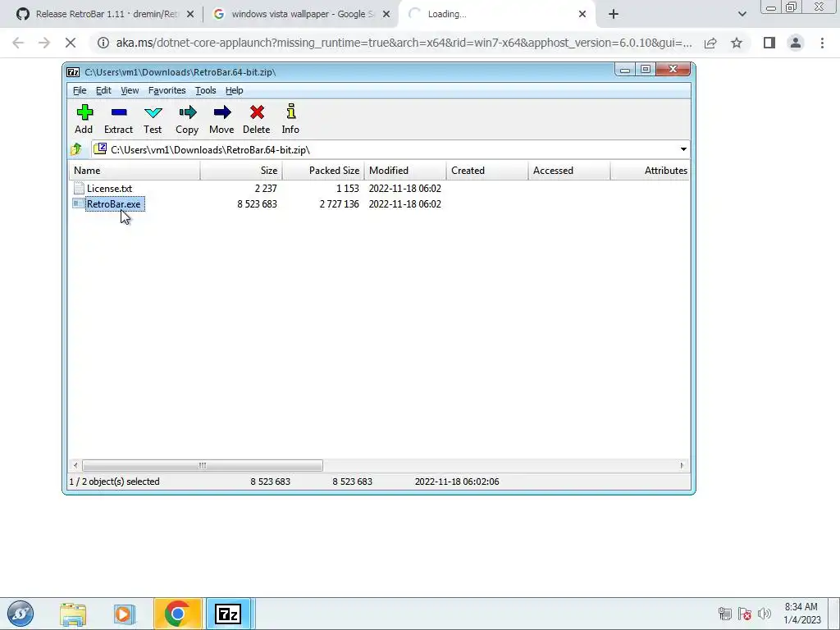Open the Info tool

click(x=290, y=112)
